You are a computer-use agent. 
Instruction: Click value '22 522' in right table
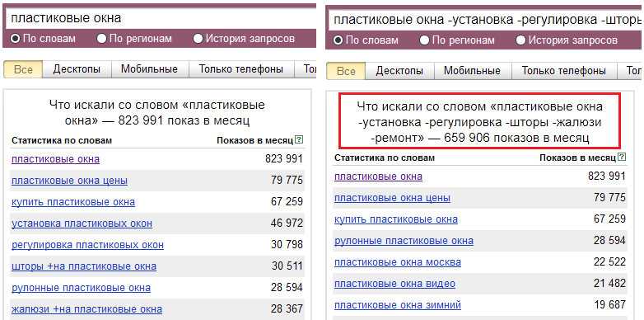point(609,262)
